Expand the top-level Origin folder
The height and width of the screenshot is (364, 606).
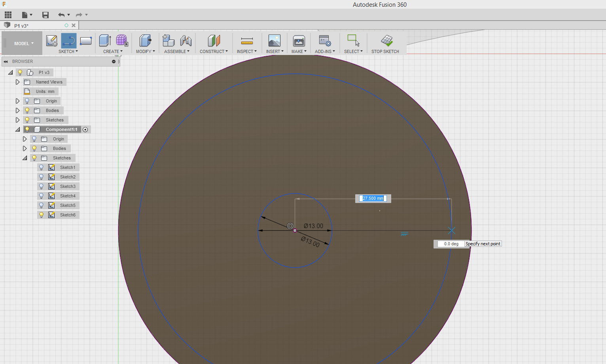pos(17,101)
